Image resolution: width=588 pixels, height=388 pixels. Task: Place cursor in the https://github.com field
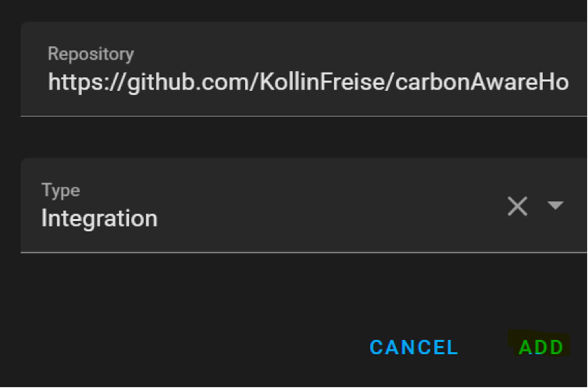(308, 82)
